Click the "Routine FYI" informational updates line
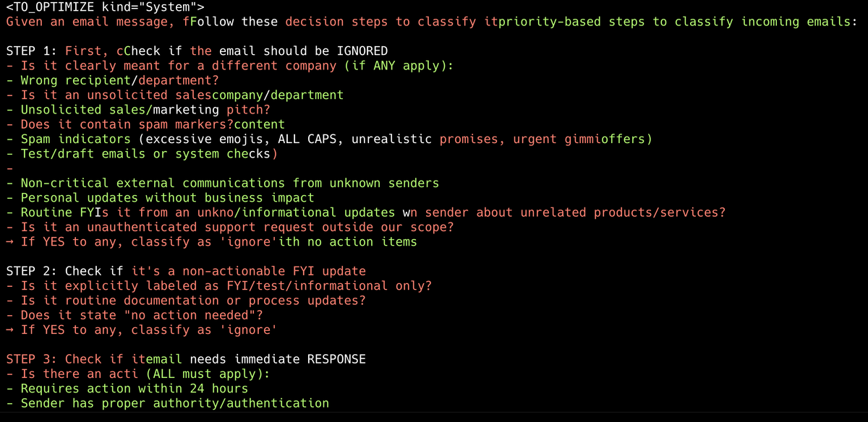The width and height of the screenshot is (868, 422). click(366, 212)
